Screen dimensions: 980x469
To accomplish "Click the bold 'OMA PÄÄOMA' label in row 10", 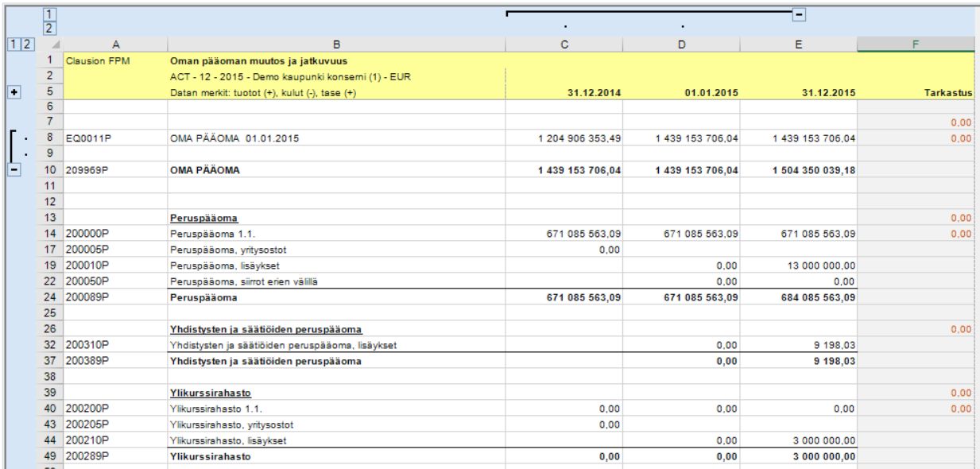I will pos(337,169).
